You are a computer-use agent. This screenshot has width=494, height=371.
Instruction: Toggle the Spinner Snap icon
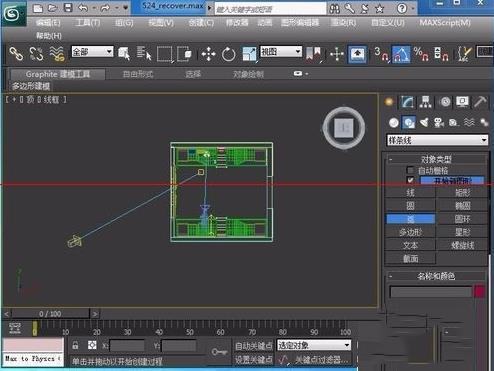441,54
